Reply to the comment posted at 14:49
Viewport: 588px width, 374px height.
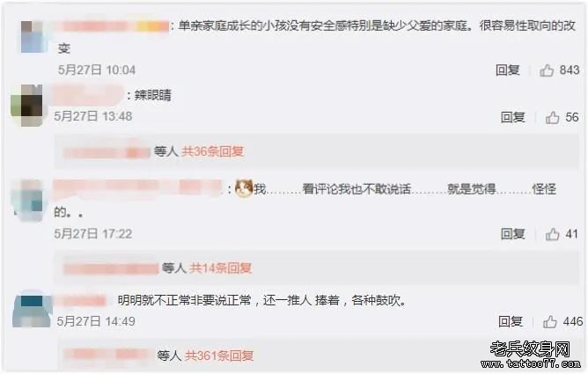click(511, 321)
